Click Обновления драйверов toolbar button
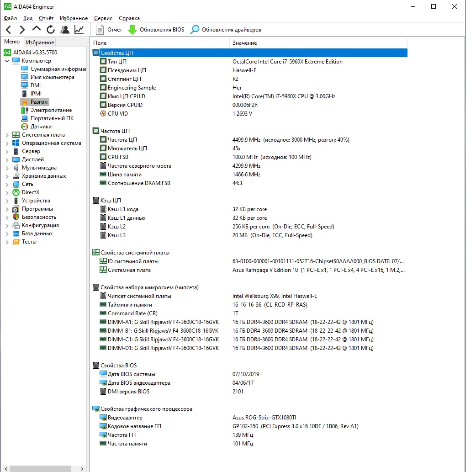 226,29
